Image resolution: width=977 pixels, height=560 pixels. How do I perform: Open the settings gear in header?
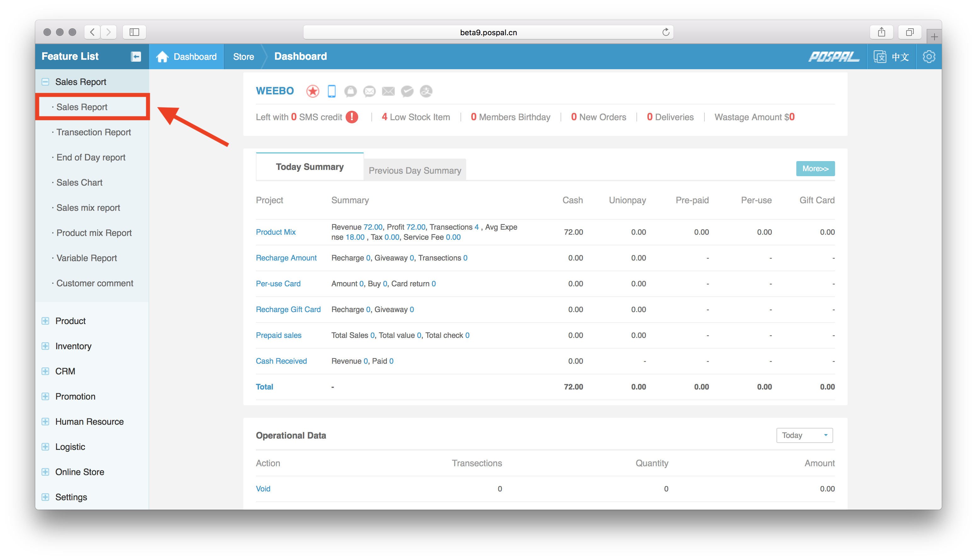click(x=929, y=57)
